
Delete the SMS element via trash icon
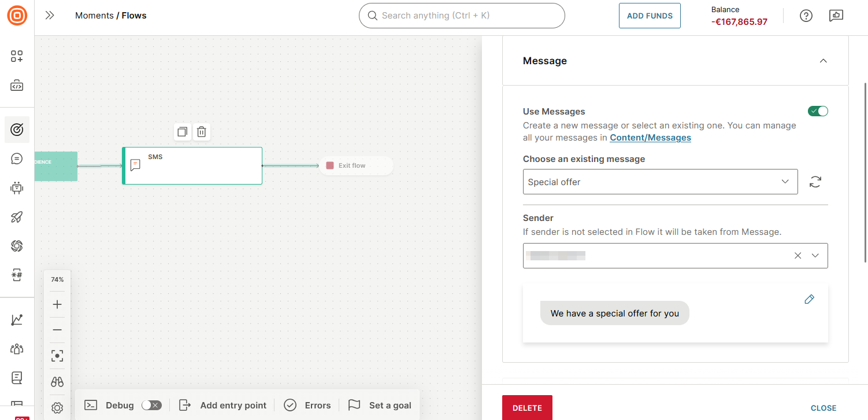[x=201, y=131]
